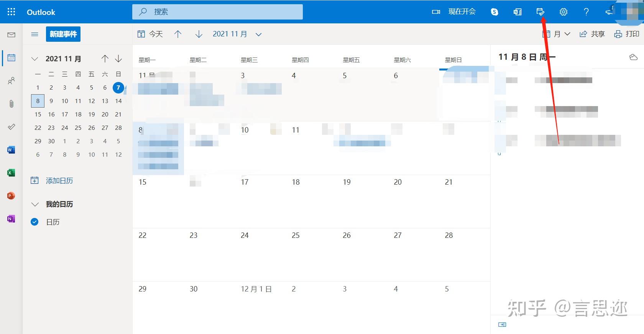
Task: View weather cloud icon in day pane
Action: (633, 57)
